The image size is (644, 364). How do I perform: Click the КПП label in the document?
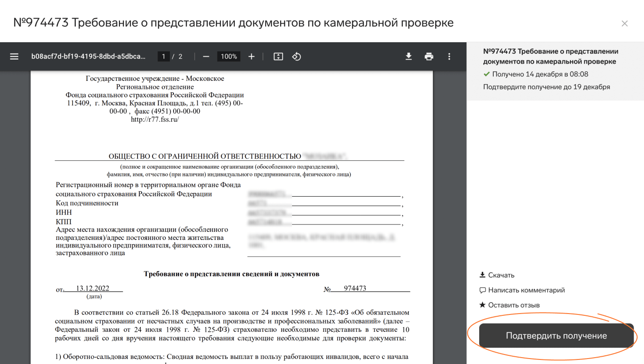[x=64, y=221]
